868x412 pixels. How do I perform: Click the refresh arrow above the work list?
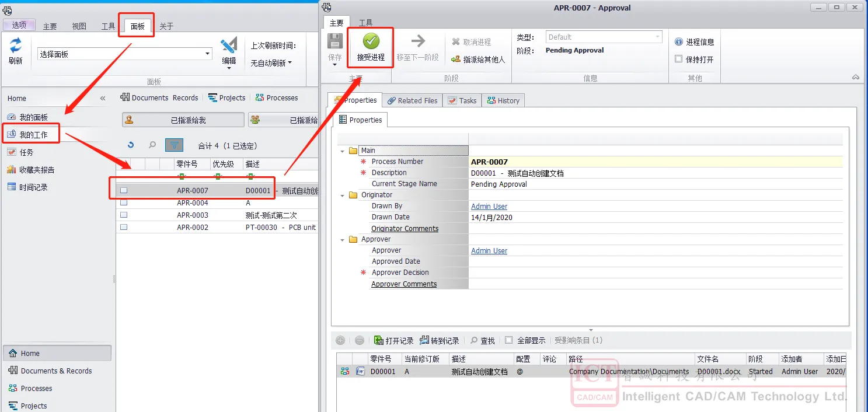(131, 145)
